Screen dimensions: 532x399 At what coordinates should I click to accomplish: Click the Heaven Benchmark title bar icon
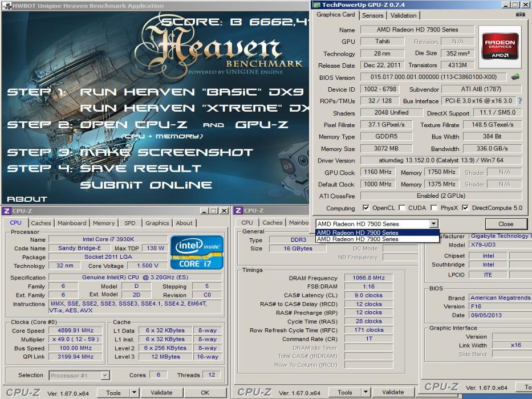coord(6,6)
